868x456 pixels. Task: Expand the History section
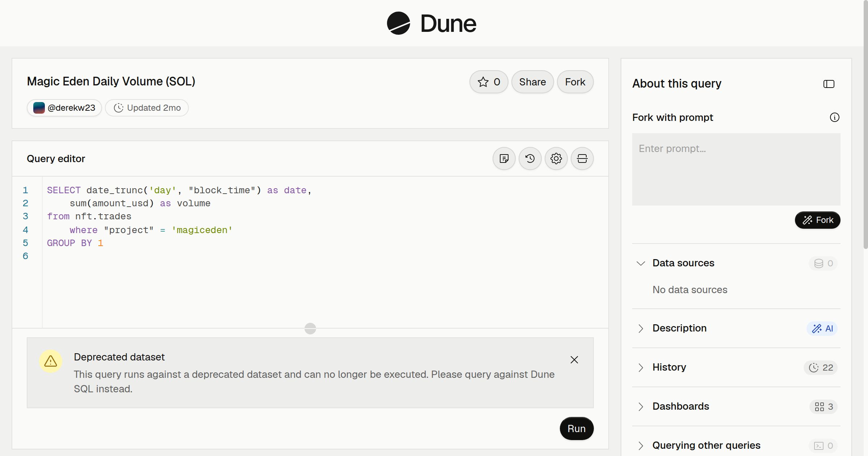coord(641,368)
